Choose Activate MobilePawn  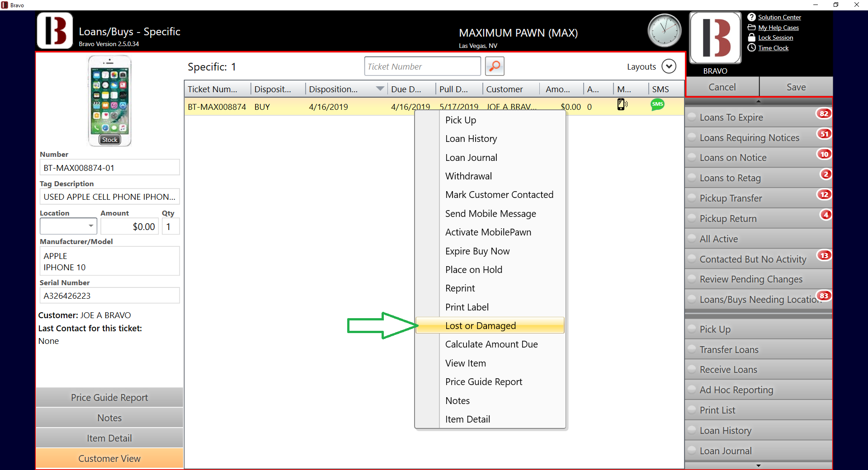pyautogui.click(x=490, y=232)
